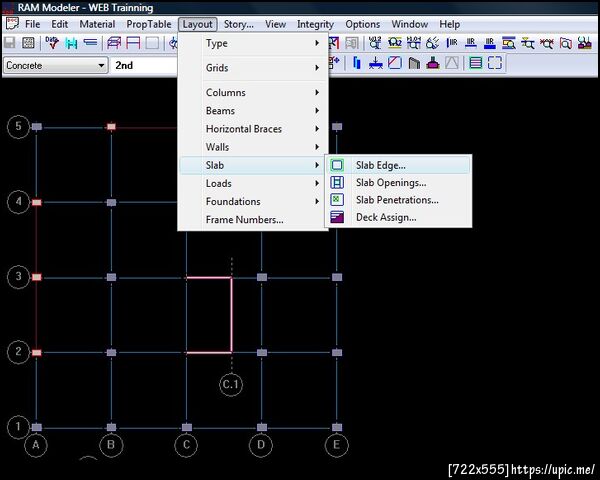Open the Options menu

(362, 24)
